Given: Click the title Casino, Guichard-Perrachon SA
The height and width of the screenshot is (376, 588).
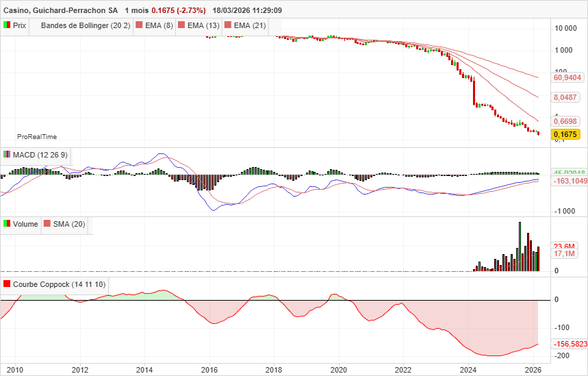Looking at the screenshot, I should point(60,10).
